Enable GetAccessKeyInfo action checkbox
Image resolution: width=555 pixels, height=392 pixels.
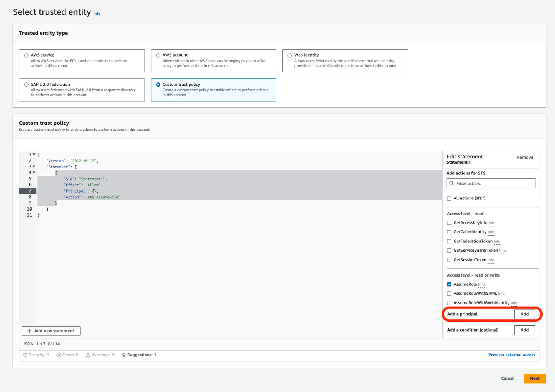click(449, 223)
